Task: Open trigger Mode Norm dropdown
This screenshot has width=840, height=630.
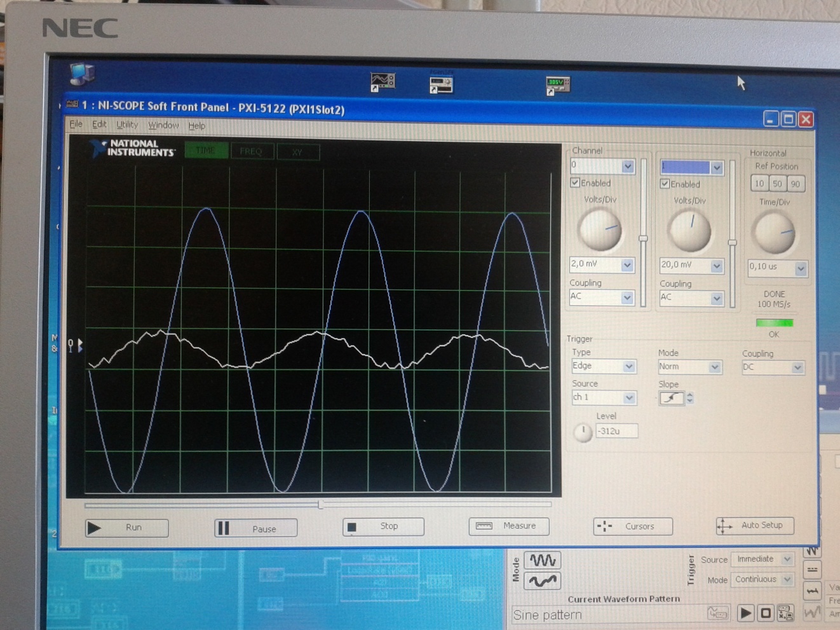Action: (715, 367)
